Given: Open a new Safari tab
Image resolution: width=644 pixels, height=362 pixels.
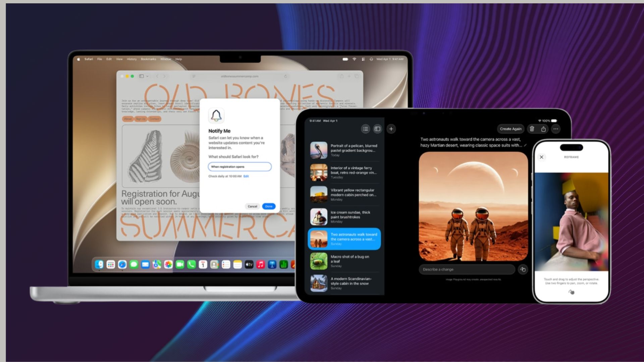Looking at the screenshot, I should [349, 76].
